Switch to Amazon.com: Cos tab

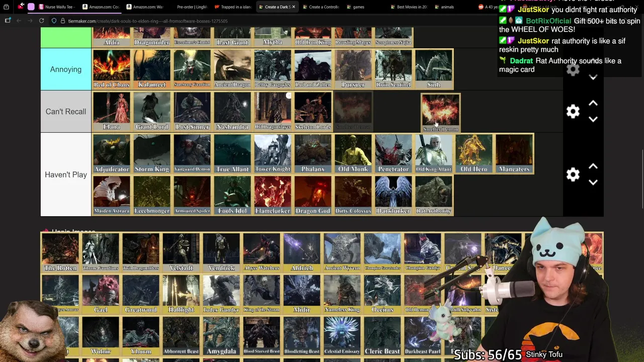(x=101, y=7)
